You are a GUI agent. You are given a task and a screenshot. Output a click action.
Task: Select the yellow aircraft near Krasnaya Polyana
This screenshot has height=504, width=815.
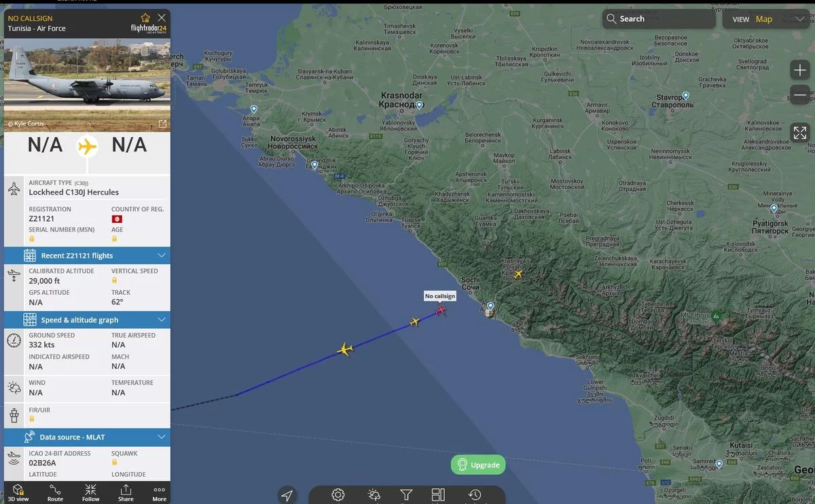point(519,274)
